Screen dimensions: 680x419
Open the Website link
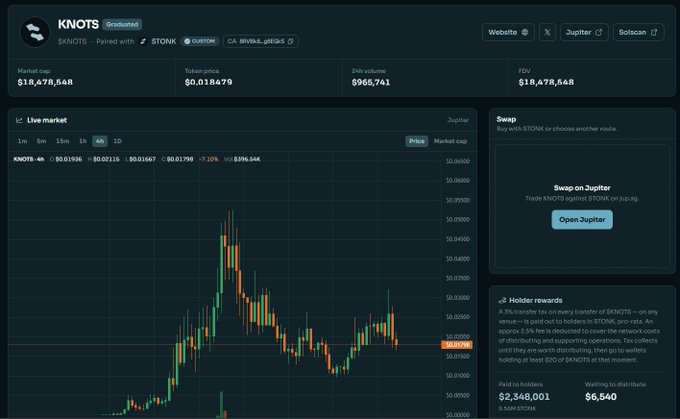click(508, 32)
